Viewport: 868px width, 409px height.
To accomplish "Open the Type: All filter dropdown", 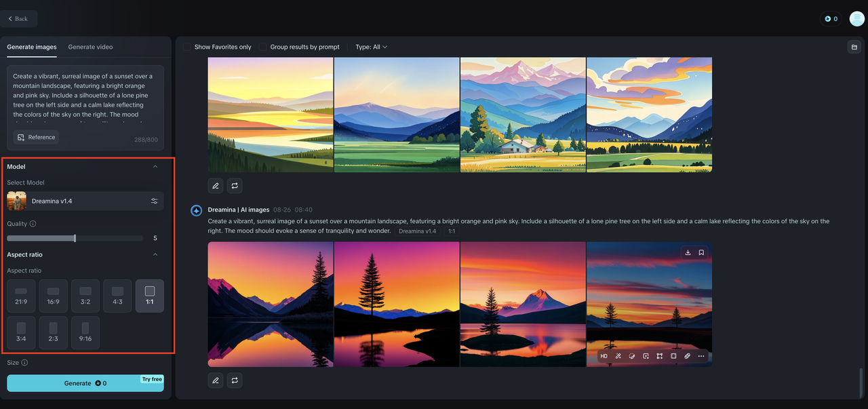I will 371,47.
